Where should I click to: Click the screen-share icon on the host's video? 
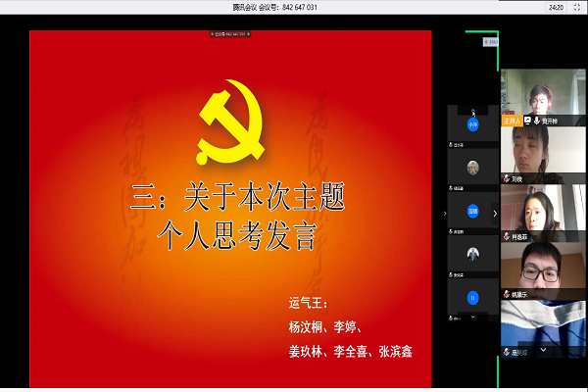(527, 121)
